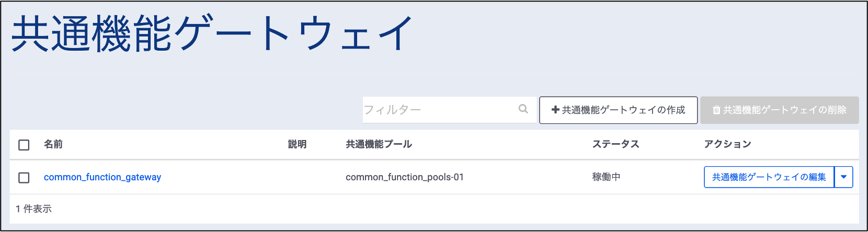Select the common_function_pools-01 cell

pyautogui.click(x=405, y=177)
